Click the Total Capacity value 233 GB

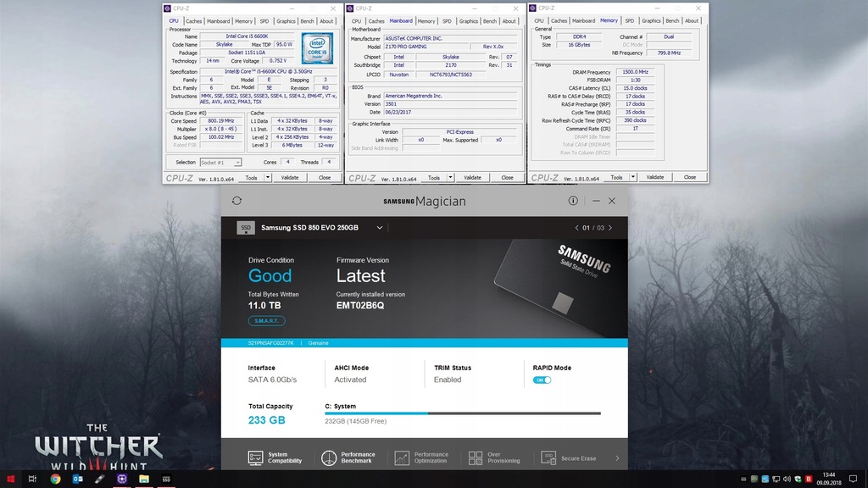[267, 420]
